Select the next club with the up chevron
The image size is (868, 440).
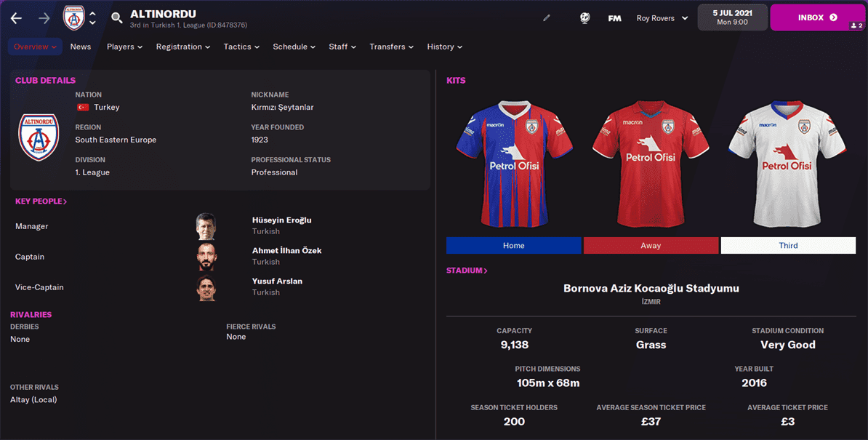[x=92, y=13]
